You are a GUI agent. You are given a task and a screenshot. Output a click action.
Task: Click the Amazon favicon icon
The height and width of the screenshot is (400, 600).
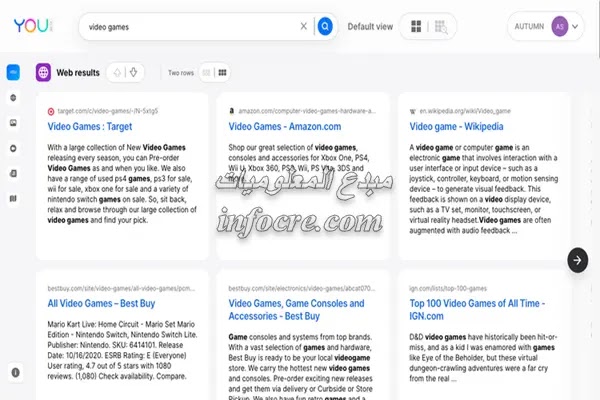pyautogui.click(x=232, y=111)
